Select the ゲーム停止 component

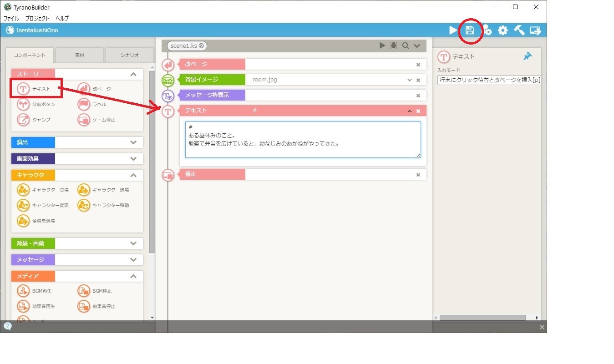[x=96, y=120]
